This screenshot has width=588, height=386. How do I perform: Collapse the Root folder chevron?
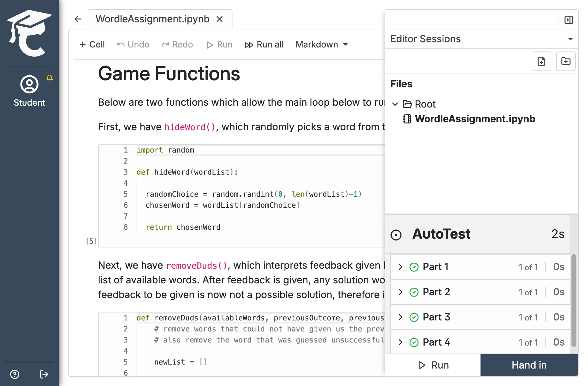pos(395,104)
